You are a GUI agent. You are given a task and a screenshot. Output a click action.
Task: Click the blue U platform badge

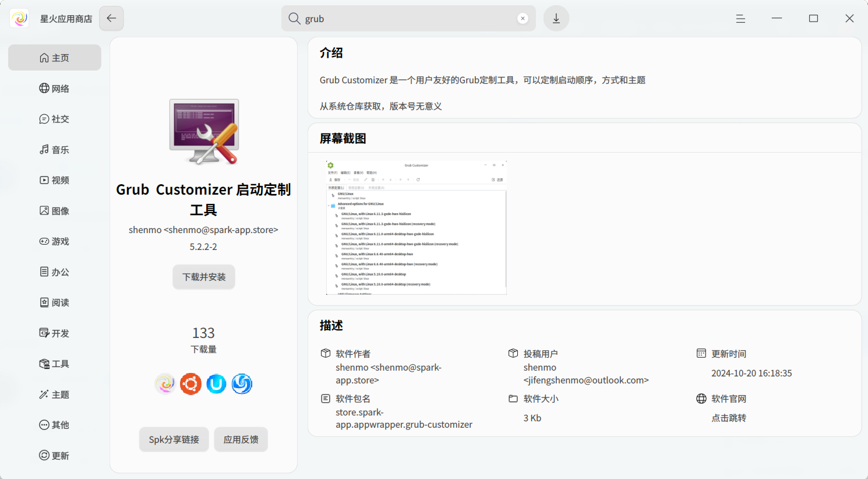216,384
